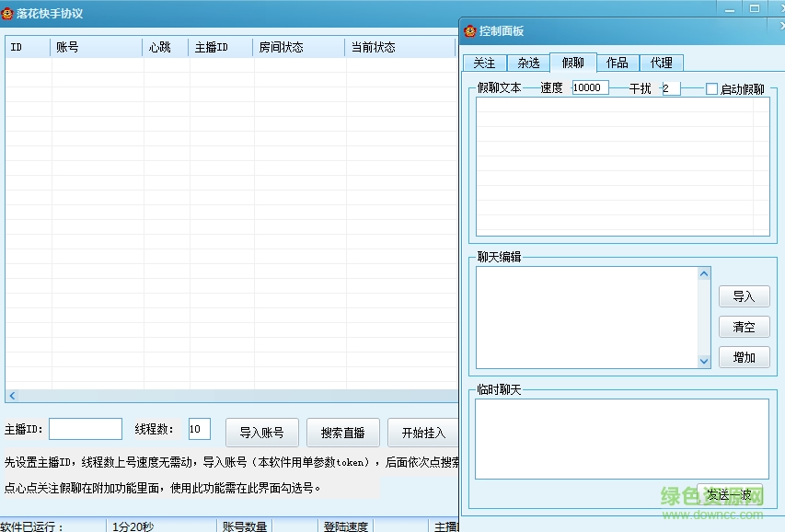The image size is (785, 532).
Task: Click inside the 主播ID input box
Action: click(x=85, y=428)
